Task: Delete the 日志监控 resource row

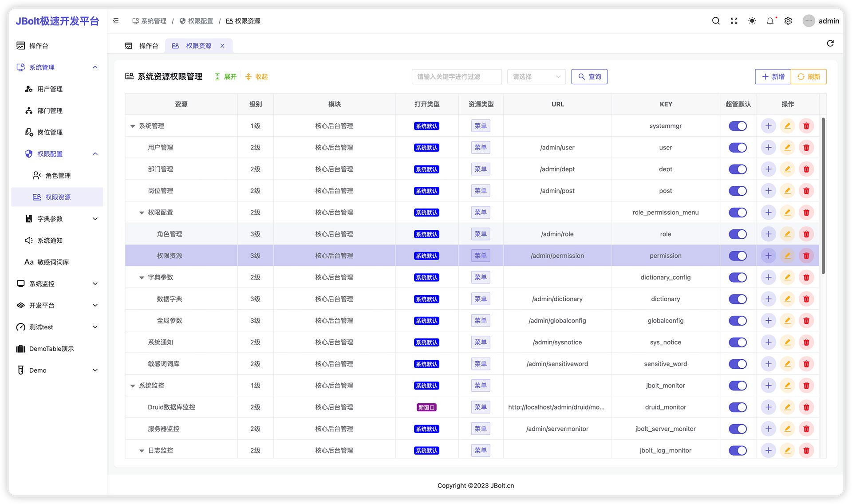Action: coord(806,450)
